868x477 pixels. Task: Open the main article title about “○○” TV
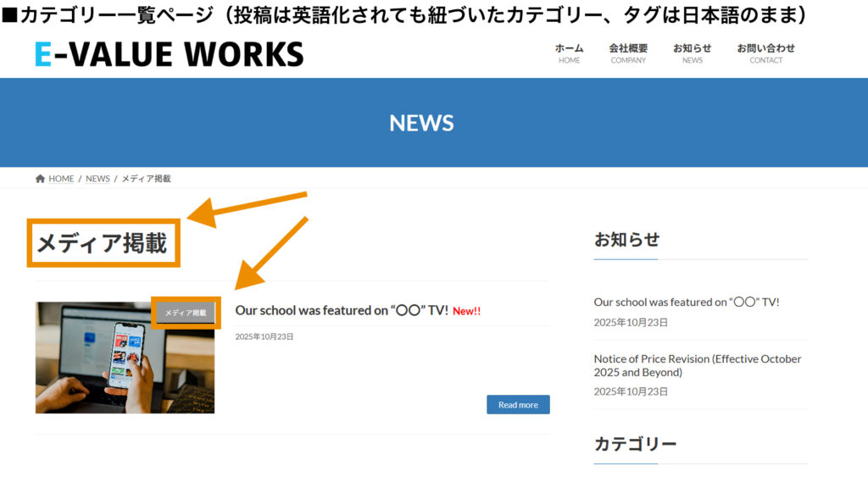click(x=342, y=311)
